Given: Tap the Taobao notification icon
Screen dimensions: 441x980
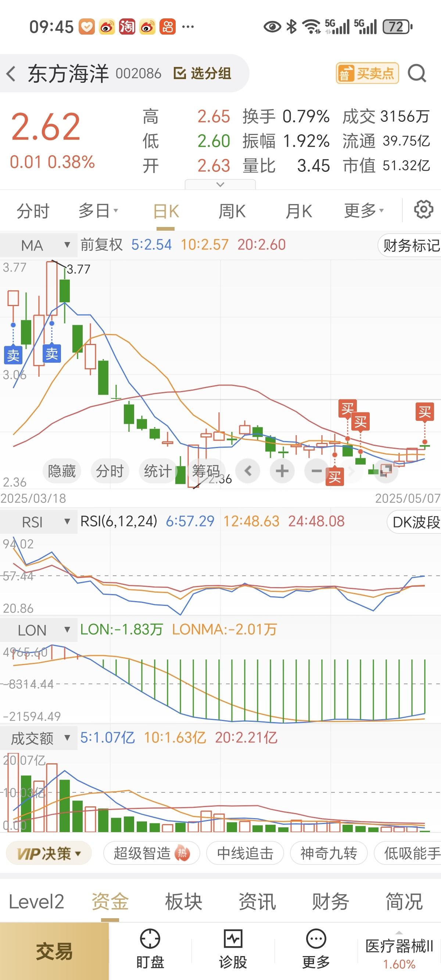Looking at the screenshot, I should click(x=127, y=26).
